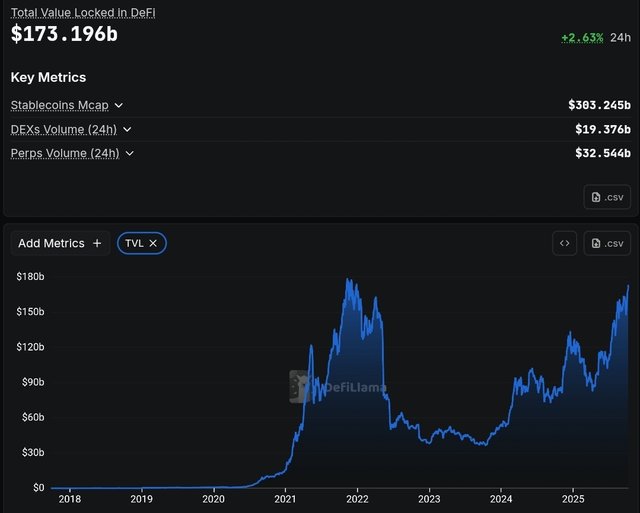Click the Total Value Locked in DeFi label
The image size is (640, 513).
pos(83,13)
